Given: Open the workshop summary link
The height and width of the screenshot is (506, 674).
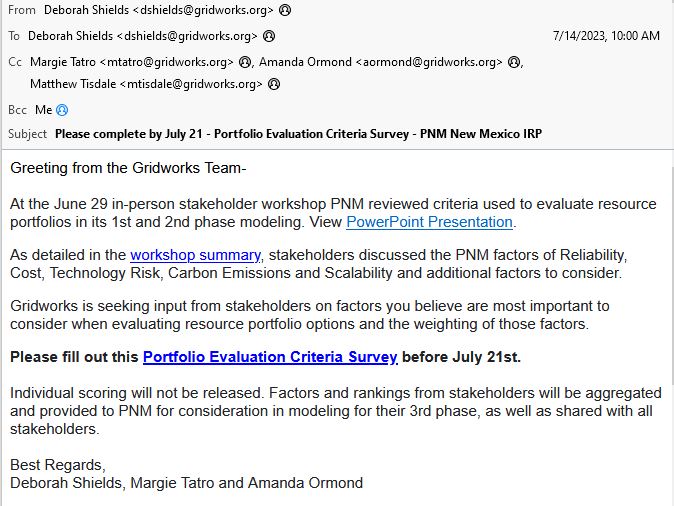Looking at the screenshot, I should point(196,255).
